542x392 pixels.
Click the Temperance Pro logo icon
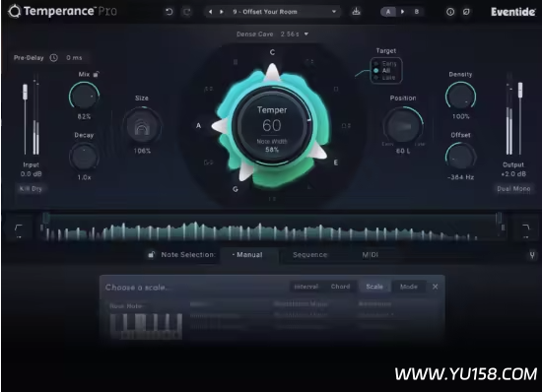[14, 12]
